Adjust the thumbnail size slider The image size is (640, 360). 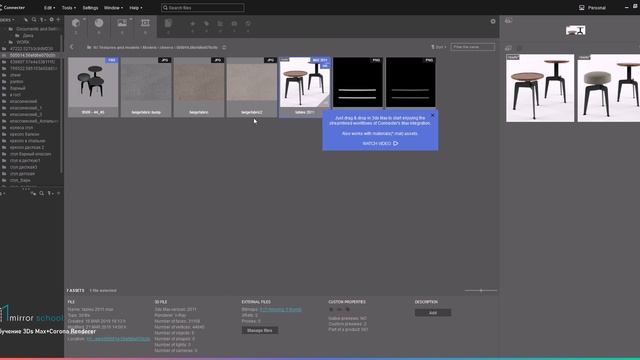pyautogui.click(x=481, y=291)
